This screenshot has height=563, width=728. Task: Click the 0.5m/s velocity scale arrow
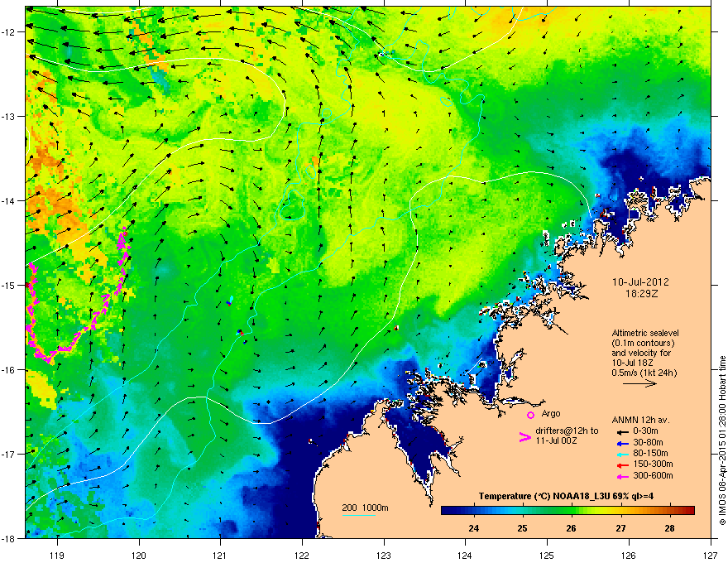pos(639,383)
